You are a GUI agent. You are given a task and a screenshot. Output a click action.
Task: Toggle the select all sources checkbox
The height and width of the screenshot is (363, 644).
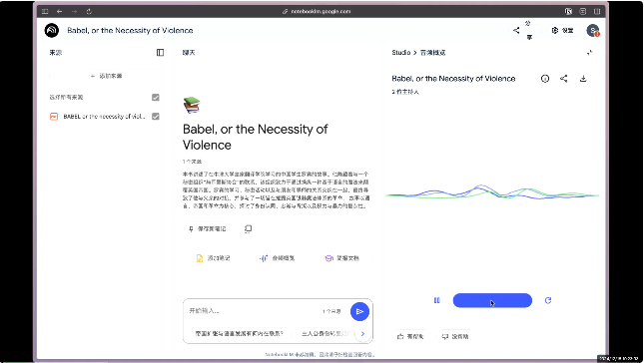click(155, 97)
